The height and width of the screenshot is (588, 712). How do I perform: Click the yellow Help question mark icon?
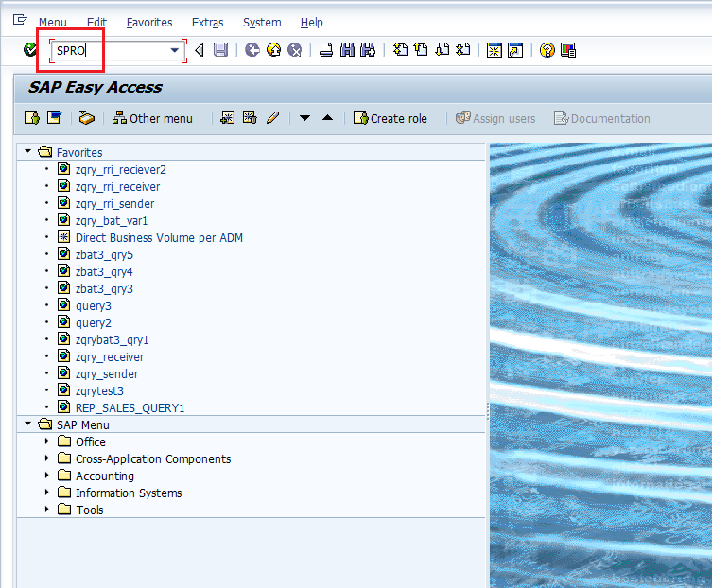point(547,50)
